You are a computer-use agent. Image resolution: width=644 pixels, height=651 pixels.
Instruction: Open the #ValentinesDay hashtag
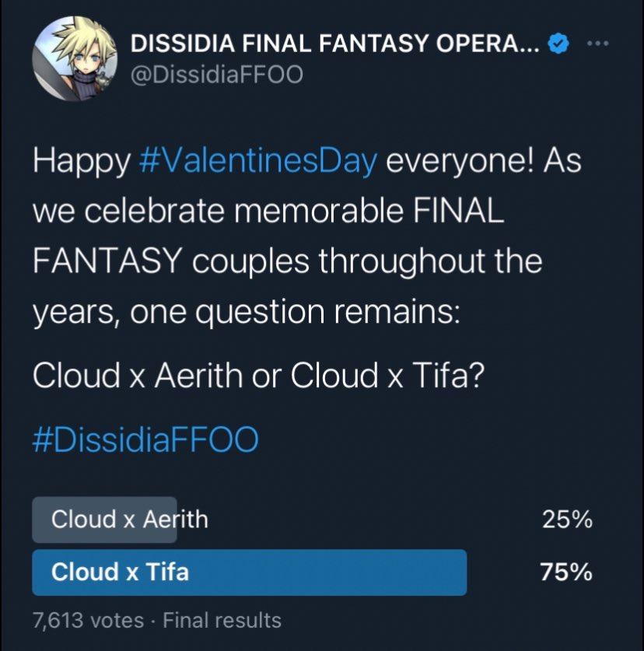258,161
